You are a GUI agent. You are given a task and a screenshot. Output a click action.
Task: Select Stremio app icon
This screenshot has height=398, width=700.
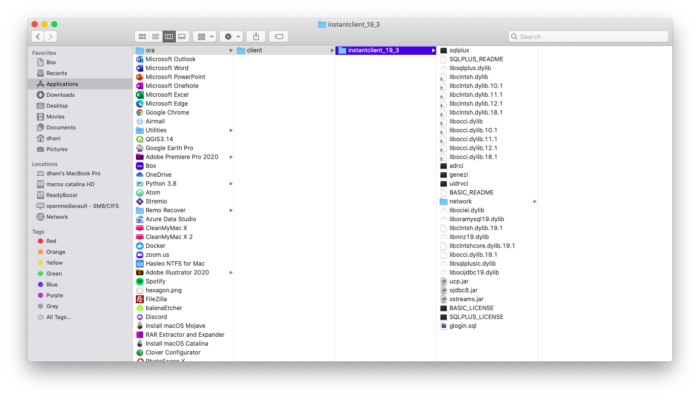click(140, 201)
